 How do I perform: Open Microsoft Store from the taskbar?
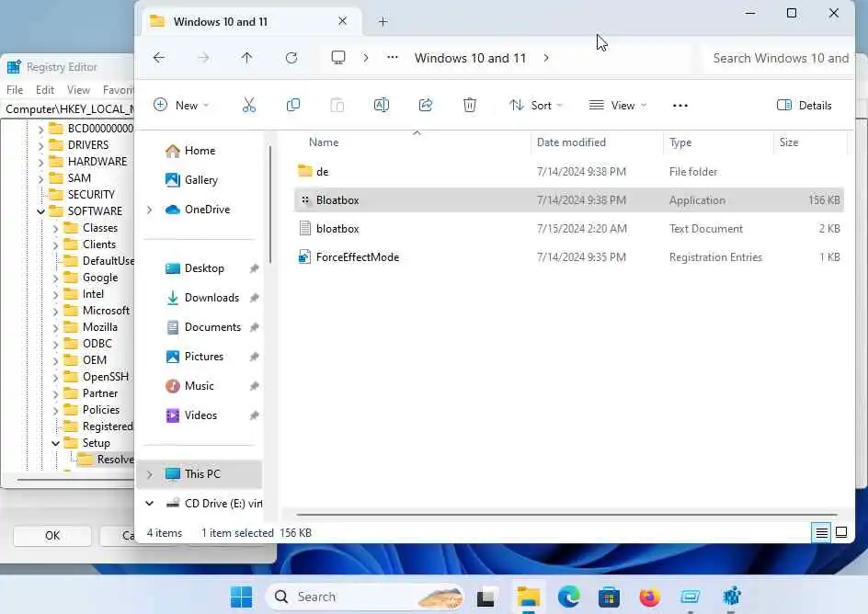pyautogui.click(x=609, y=597)
